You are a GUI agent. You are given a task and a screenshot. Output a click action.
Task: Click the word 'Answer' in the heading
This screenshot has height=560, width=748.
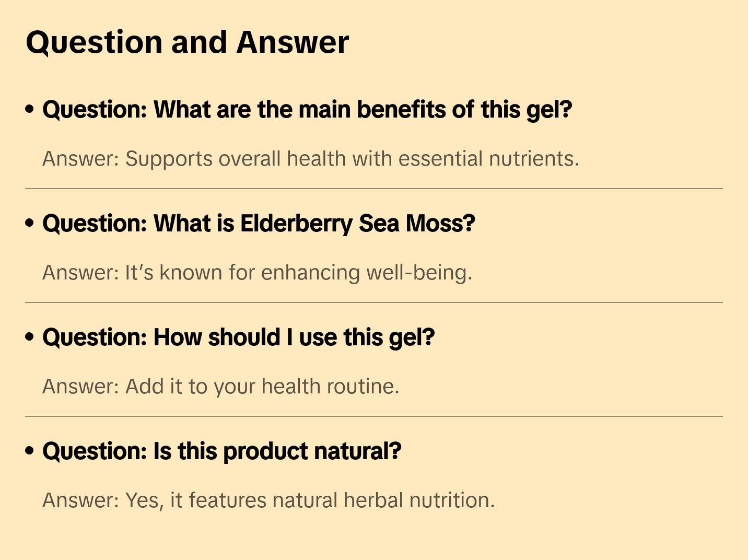(x=293, y=42)
